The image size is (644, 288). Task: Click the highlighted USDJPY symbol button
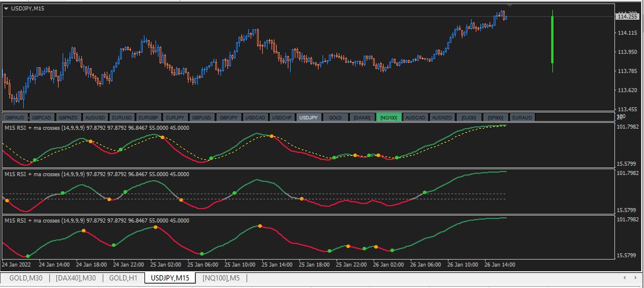308,117
